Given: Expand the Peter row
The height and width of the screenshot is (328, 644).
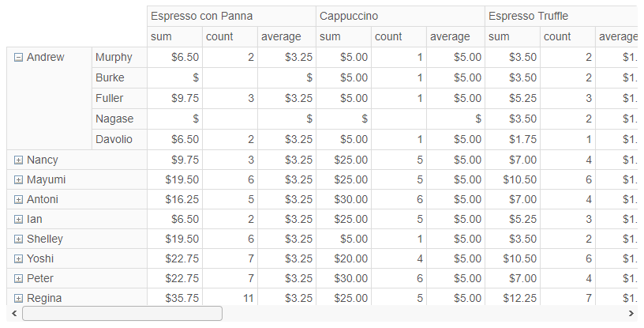Looking at the screenshot, I should (18, 278).
